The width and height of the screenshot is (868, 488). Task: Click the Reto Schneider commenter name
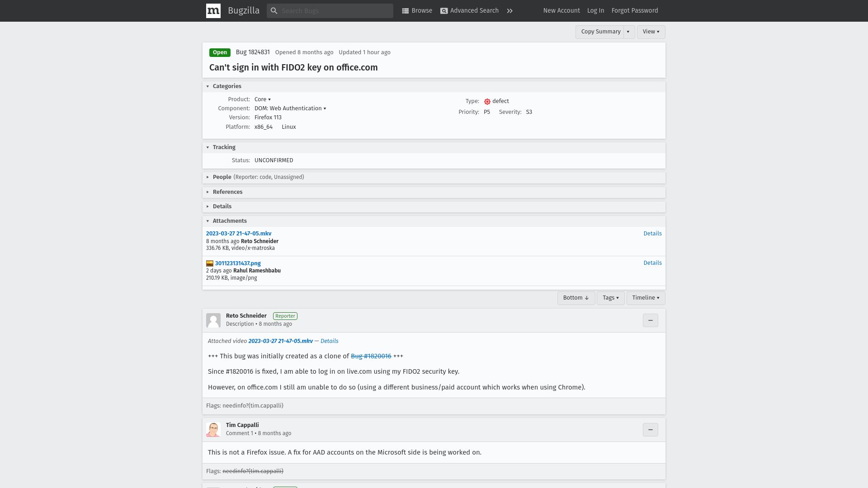click(x=246, y=316)
